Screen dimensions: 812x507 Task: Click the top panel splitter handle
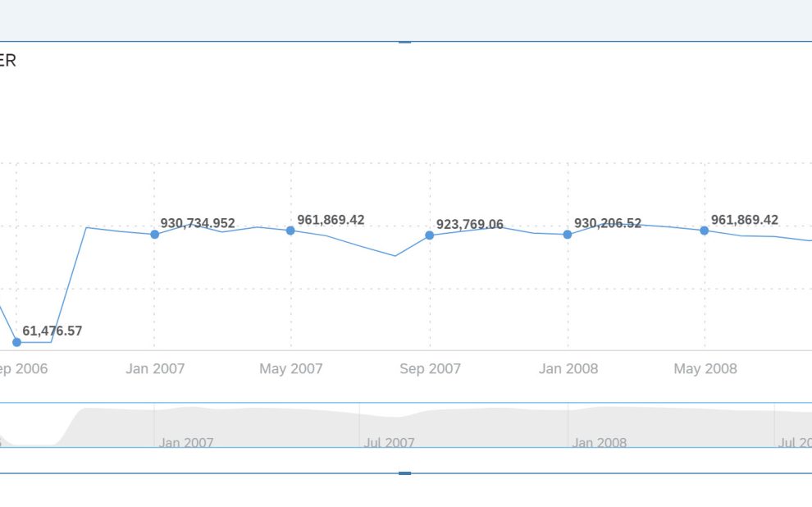(404, 41)
